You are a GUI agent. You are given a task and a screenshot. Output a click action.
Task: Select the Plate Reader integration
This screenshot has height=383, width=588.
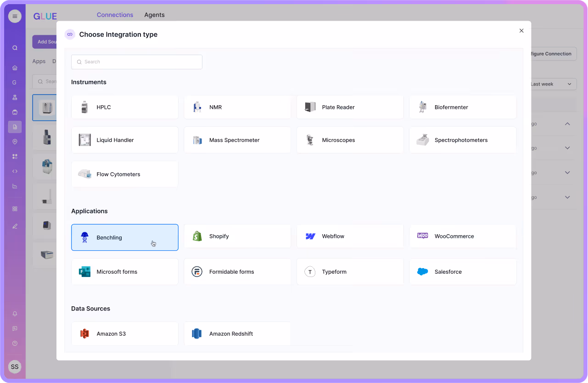click(350, 107)
